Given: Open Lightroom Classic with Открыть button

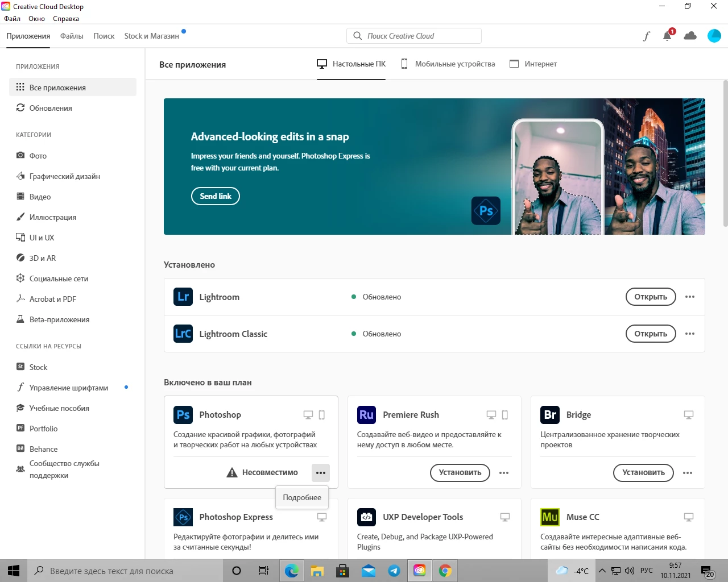Looking at the screenshot, I should (x=651, y=334).
